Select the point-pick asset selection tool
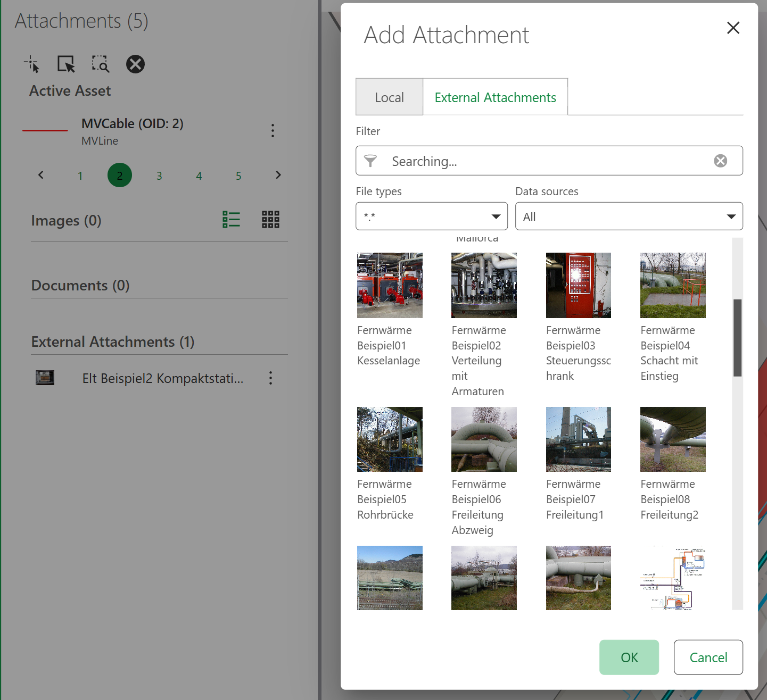767x700 pixels. tap(32, 64)
